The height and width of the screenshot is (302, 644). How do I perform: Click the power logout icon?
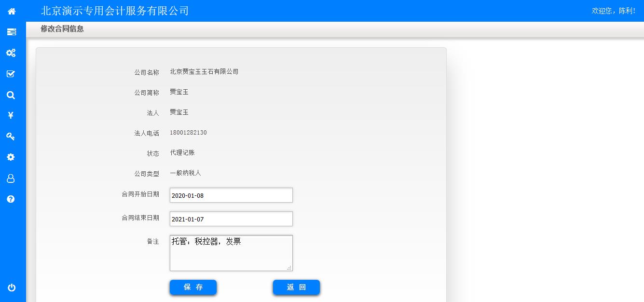[12, 288]
